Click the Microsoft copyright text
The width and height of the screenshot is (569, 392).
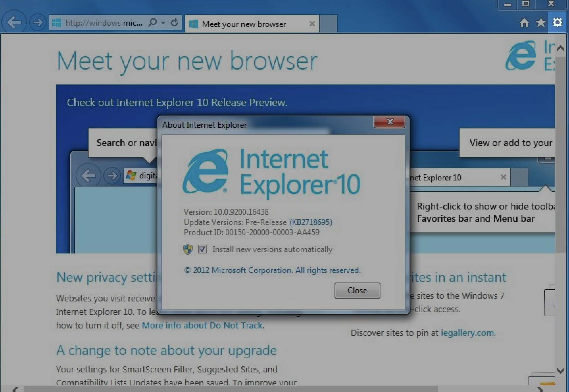point(272,270)
